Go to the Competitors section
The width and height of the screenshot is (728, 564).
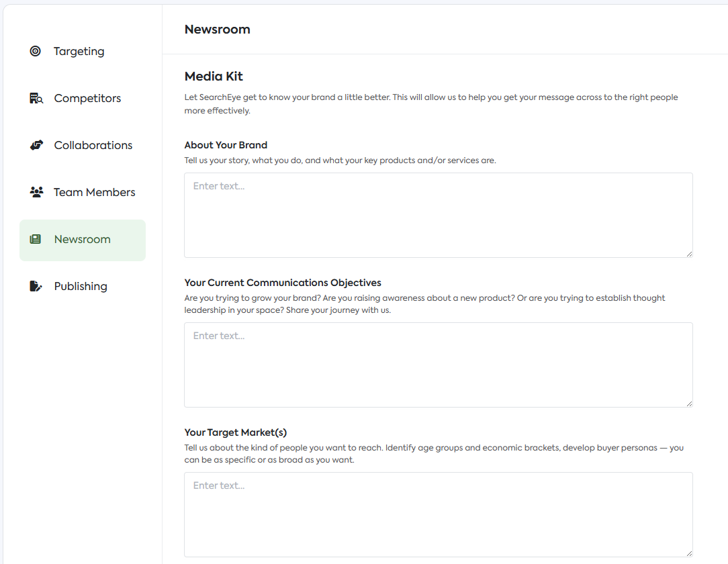click(x=87, y=98)
